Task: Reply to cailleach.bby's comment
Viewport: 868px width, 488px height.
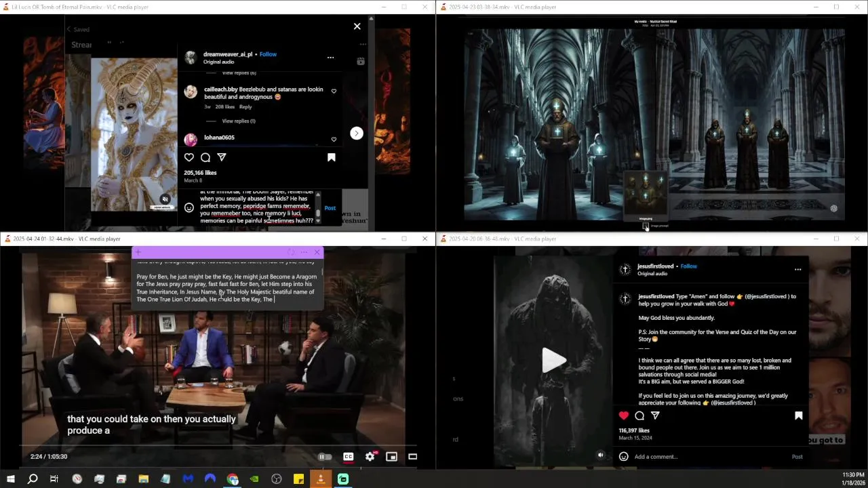Action: 245,107
